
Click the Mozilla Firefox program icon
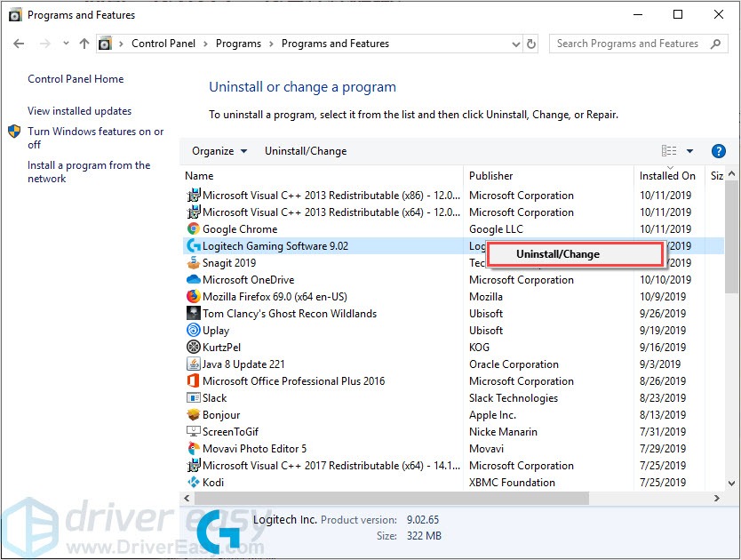(x=194, y=296)
